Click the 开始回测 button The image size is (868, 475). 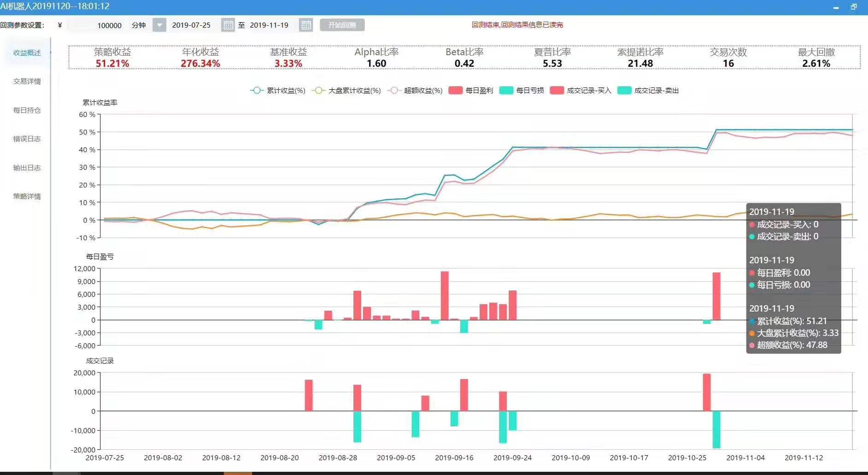[342, 25]
